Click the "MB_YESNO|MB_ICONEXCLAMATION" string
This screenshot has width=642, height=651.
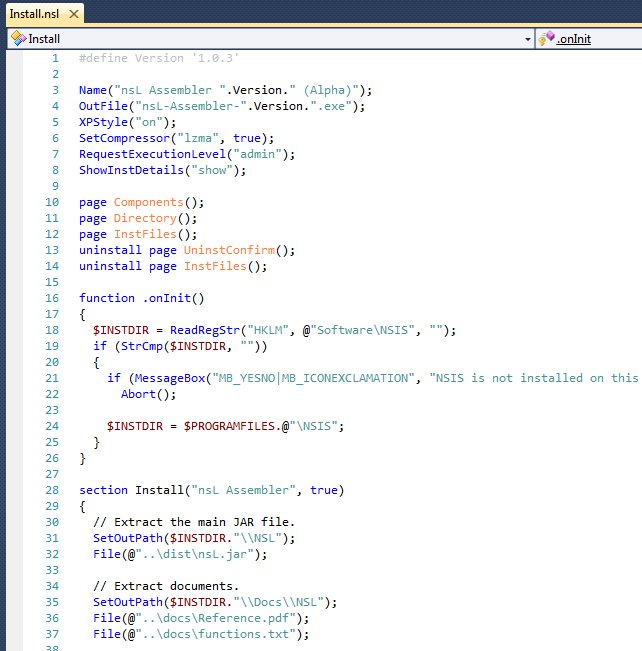(x=314, y=378)
